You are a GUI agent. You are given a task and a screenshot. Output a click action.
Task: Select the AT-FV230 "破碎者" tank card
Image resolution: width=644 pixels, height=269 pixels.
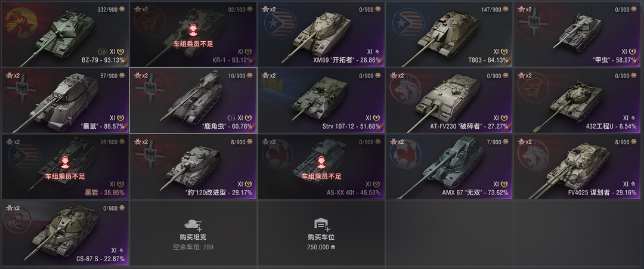pyautogui.click(x=449, y=101)
